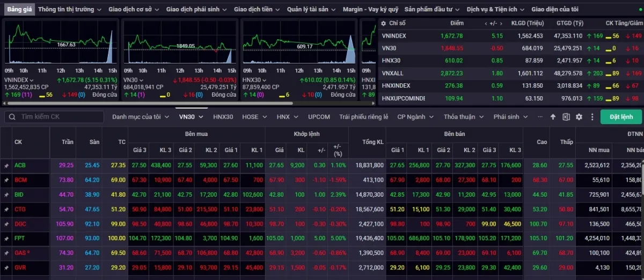
Task: Click the Excel export icon
Action: click(566, 117)
